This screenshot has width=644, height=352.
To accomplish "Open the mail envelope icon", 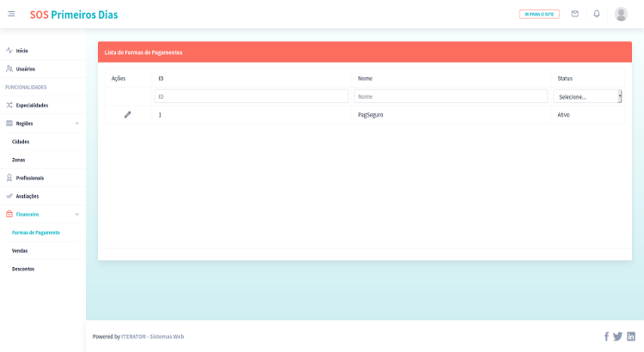I will click(574, 14).
